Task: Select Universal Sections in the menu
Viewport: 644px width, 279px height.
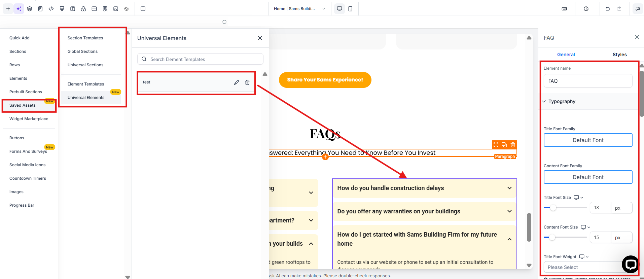Action: tap(85, 65)
